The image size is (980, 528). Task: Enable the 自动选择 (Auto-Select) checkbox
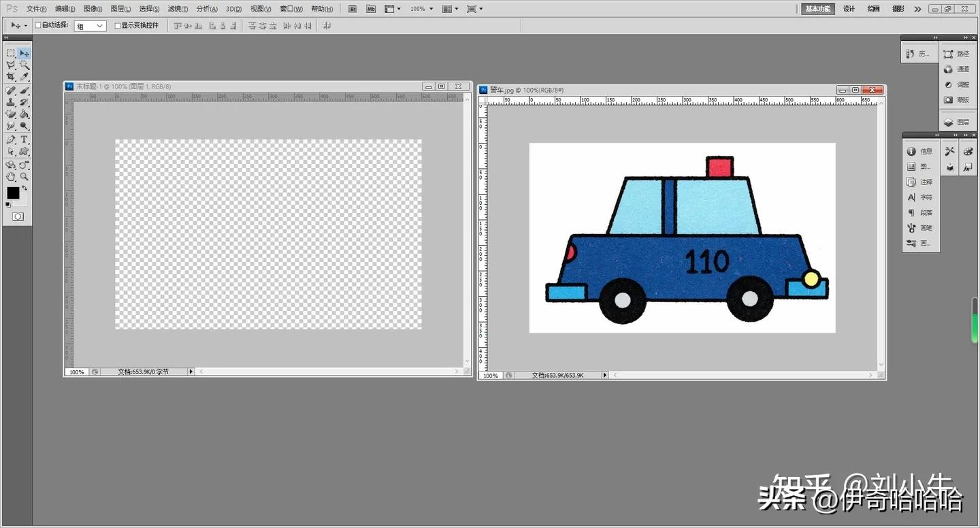[x=38, y=25]
